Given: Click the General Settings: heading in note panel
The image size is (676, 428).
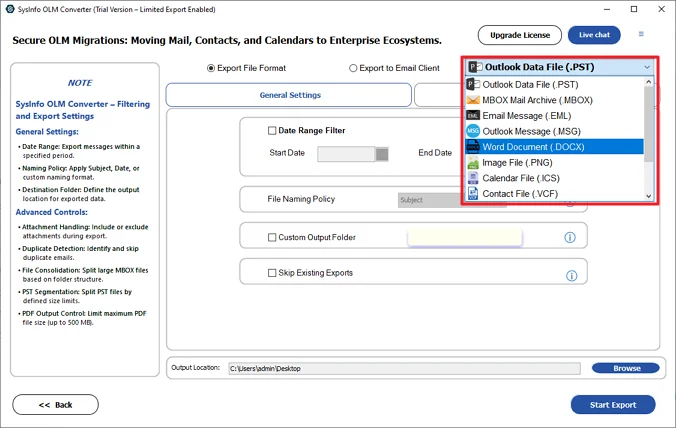Looking at the screenshot, I should point(47,131).
